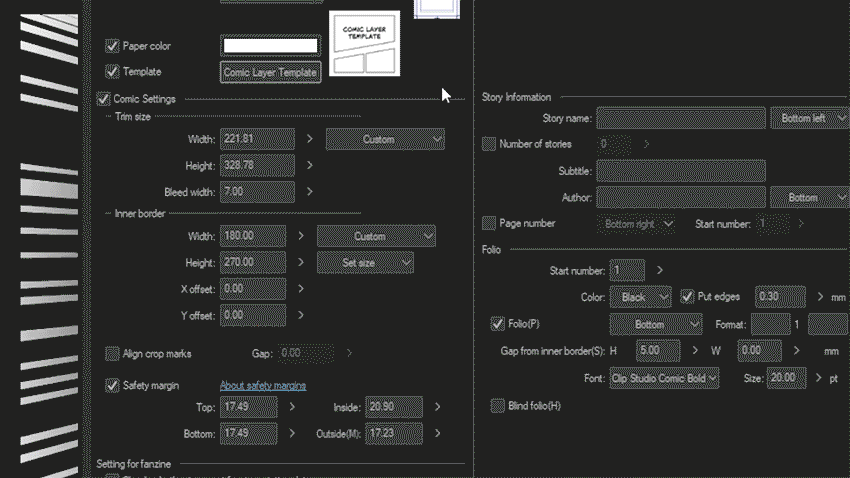Screen dimensions: 850x478
Task: Open slider arrow next to Bleed width
Action: [310, 191]
